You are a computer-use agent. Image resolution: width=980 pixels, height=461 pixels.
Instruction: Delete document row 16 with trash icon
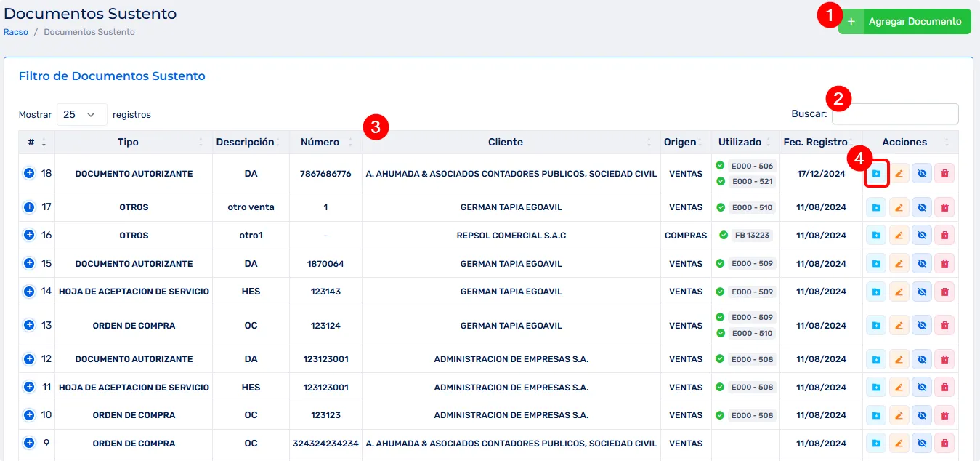pyautogui.click(x=944, y=236)
